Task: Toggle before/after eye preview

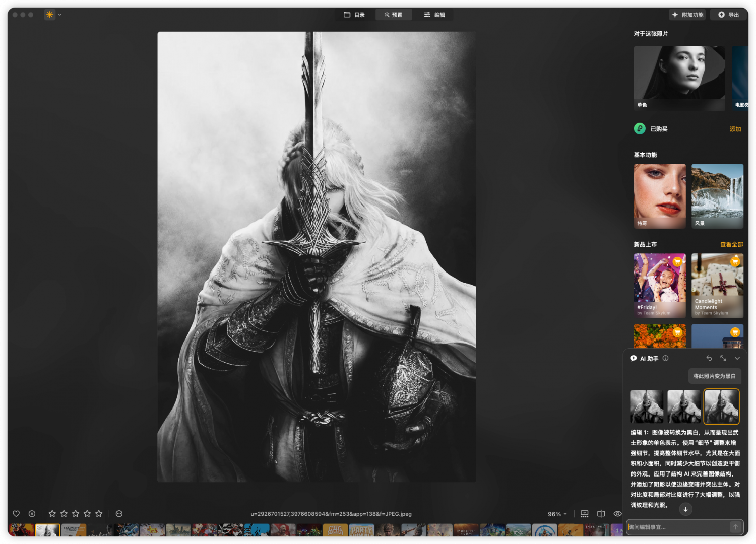Action: pyautogui.click(x=617, y=514)
